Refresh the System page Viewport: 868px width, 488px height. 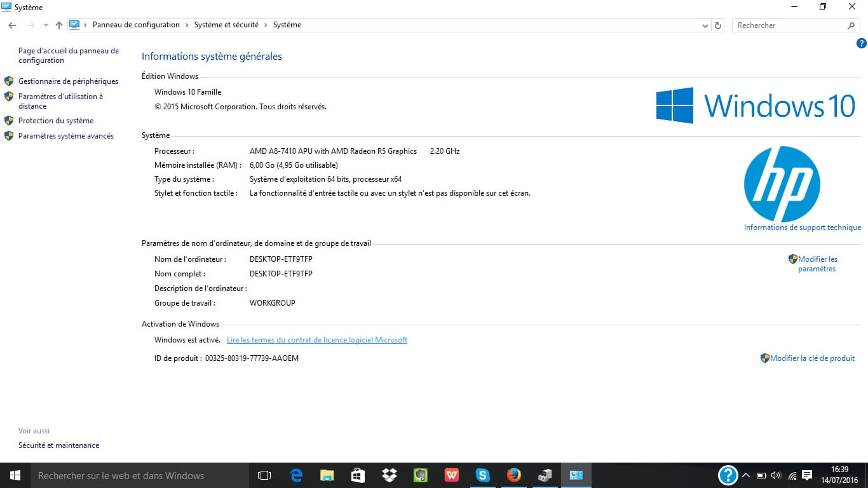719,25
